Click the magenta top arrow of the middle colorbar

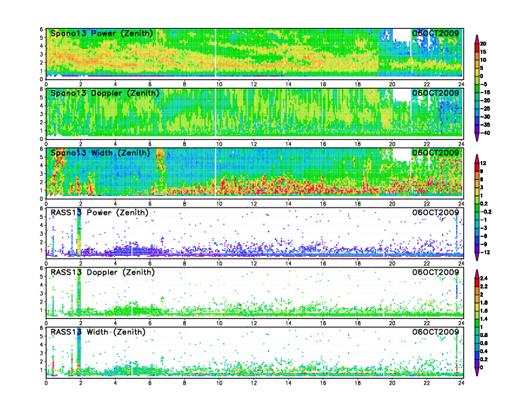pos(477,158)
